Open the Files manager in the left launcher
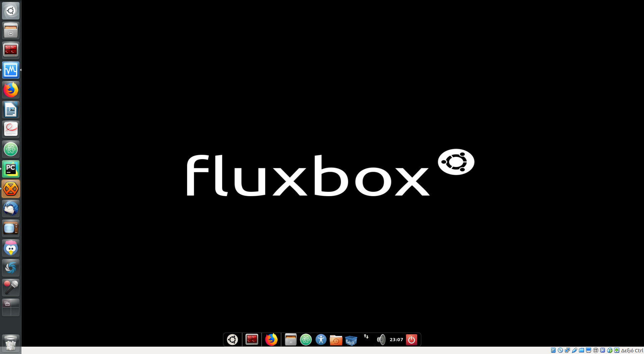The width and height of the screenshot is (644, 354). tap(11, 31)
